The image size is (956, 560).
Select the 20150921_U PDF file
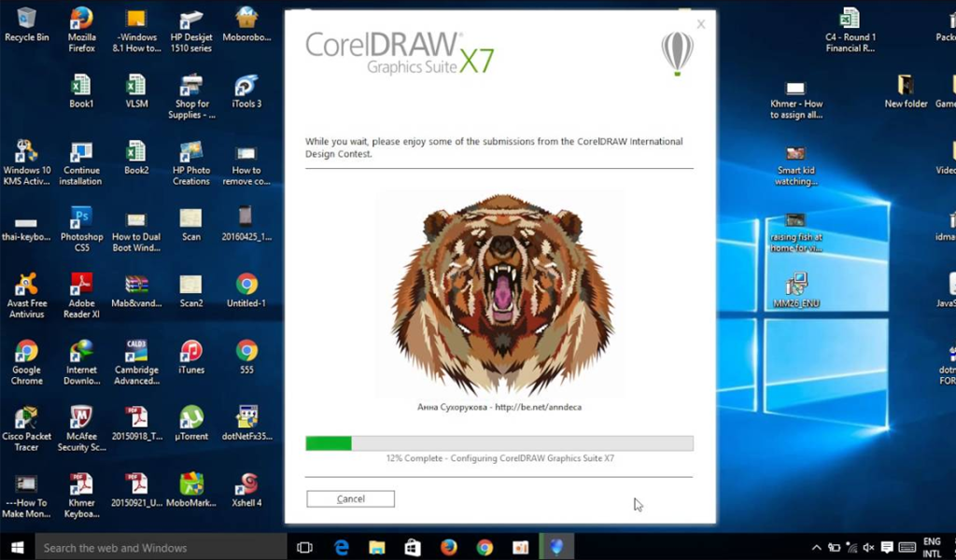coord(136,489)
